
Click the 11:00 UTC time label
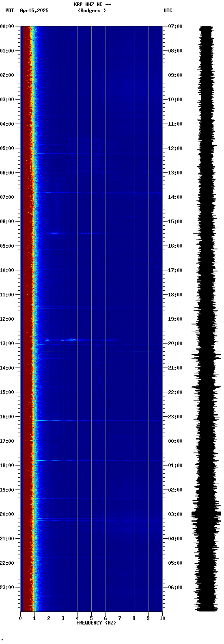pos(175,124)
